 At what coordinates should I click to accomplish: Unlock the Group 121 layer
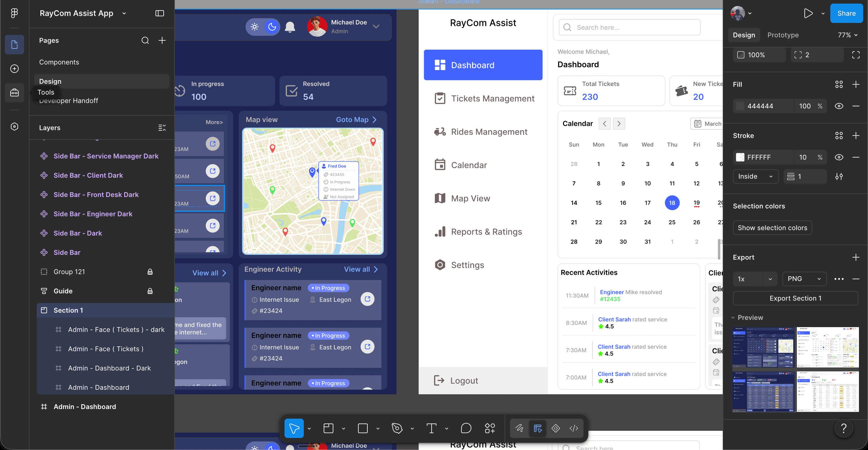[150, 272]
